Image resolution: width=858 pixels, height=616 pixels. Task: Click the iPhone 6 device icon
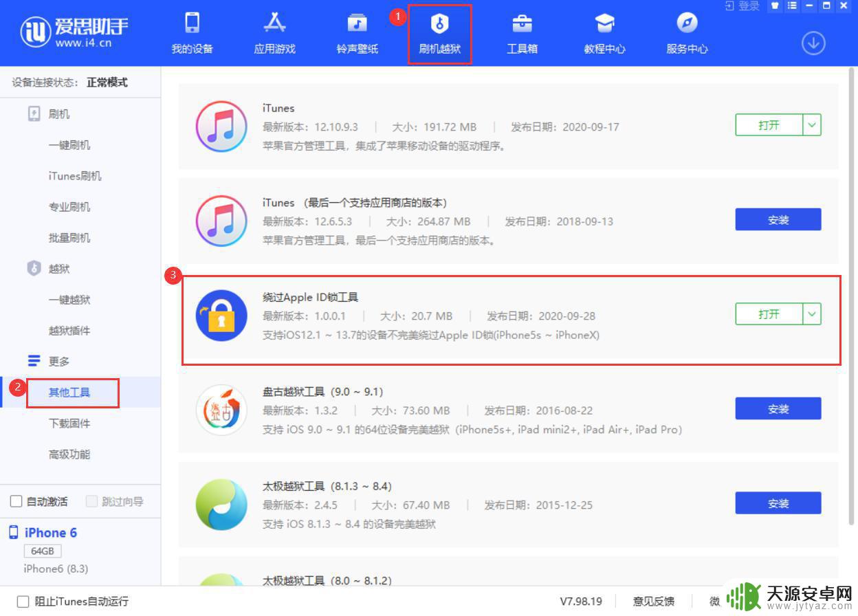tap(14, 533)
